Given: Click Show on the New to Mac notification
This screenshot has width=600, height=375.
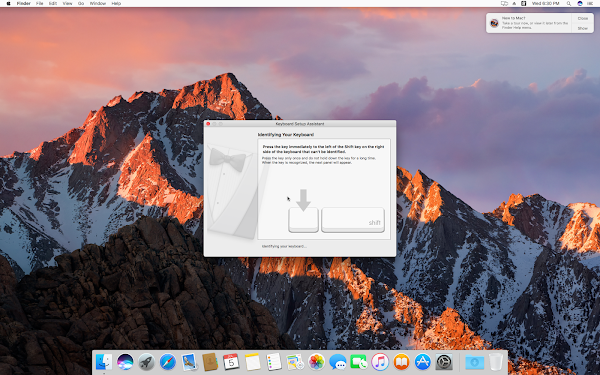Looking at the screenshot, I should pyautogui.click(x=583, y=28).
